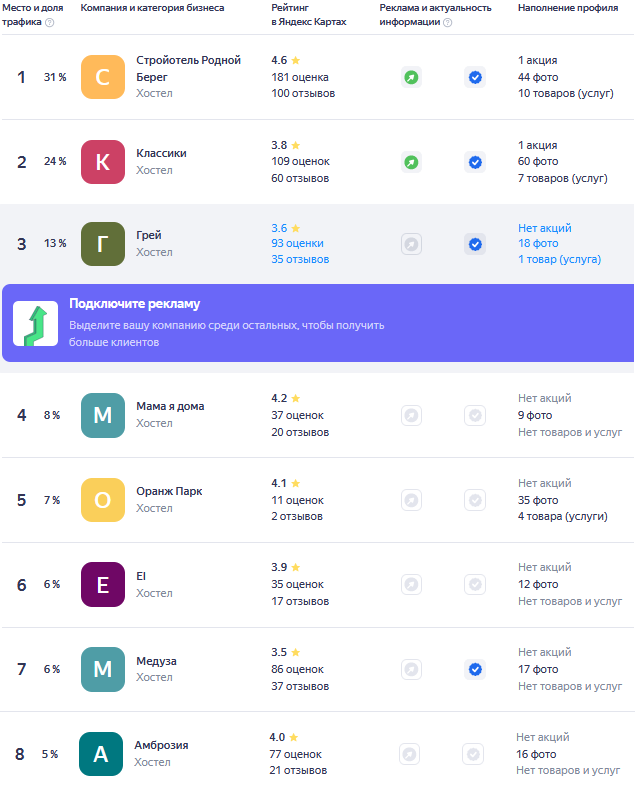The image size is (635, 795).
Task: Open the Нет акций link for Грей
Action: 545,228
